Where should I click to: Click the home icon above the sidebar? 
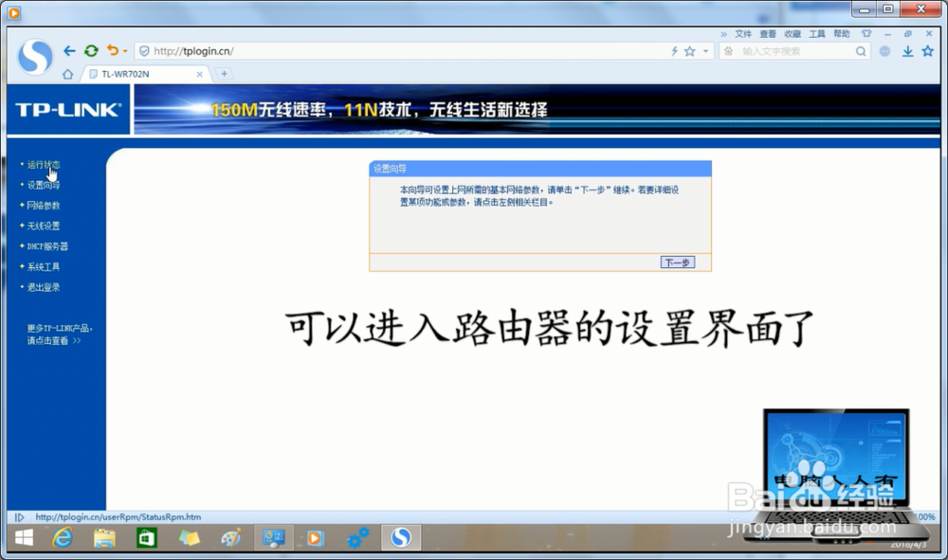(x=68, y=73)
